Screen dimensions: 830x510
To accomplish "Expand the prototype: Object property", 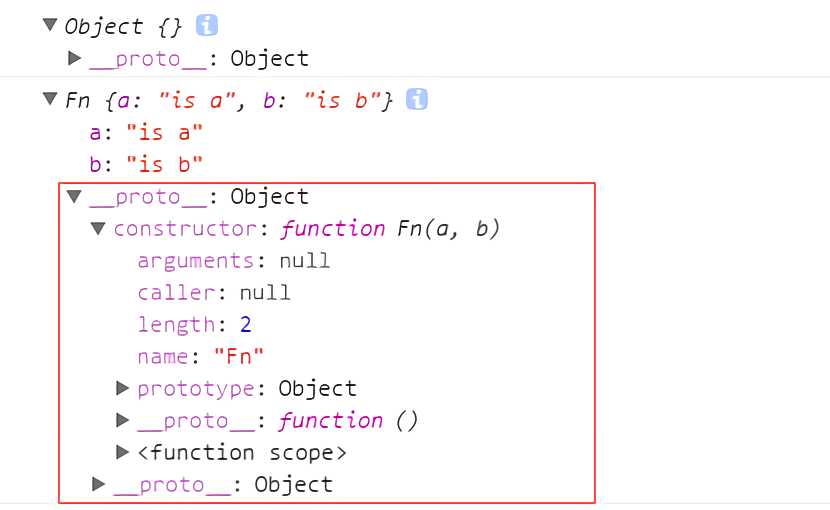I will 122,388.
